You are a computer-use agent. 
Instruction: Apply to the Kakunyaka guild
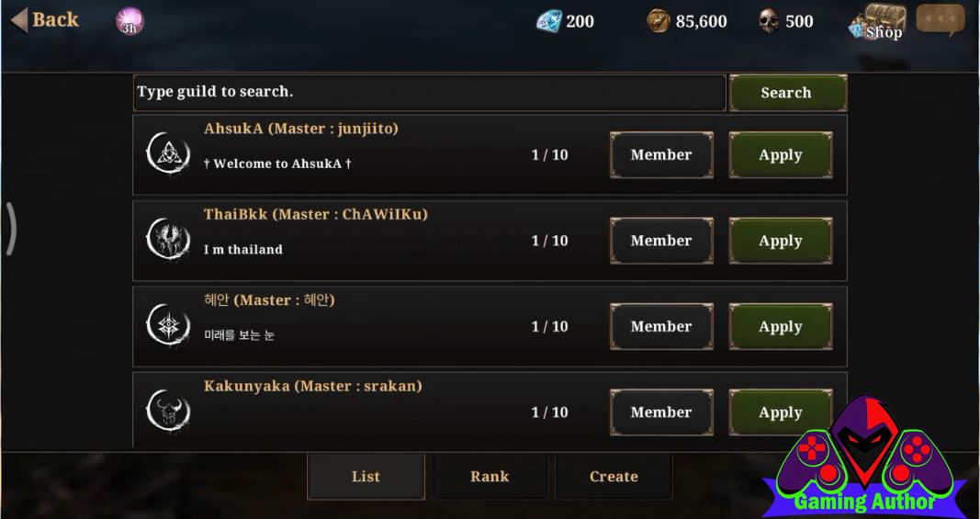781,412
